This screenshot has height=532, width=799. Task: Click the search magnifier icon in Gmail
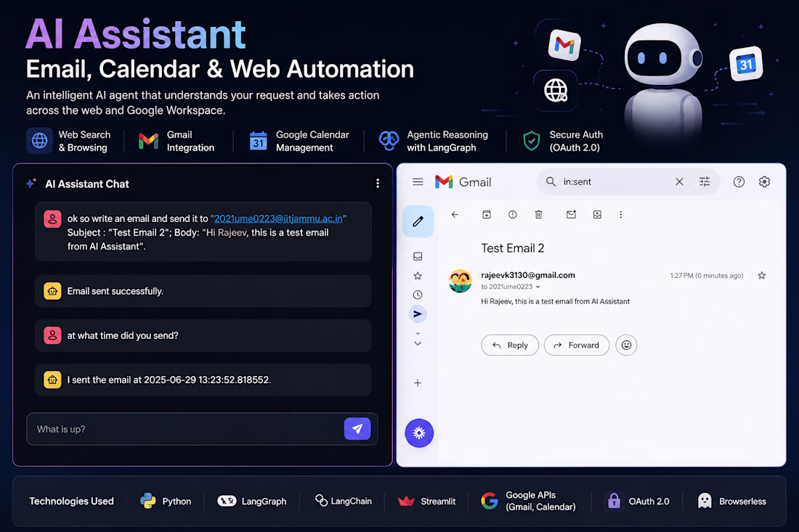551,181
